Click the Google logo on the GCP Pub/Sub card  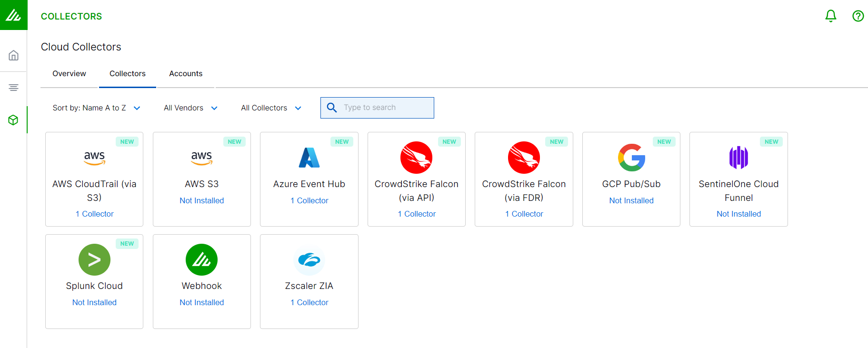(631, 158)
